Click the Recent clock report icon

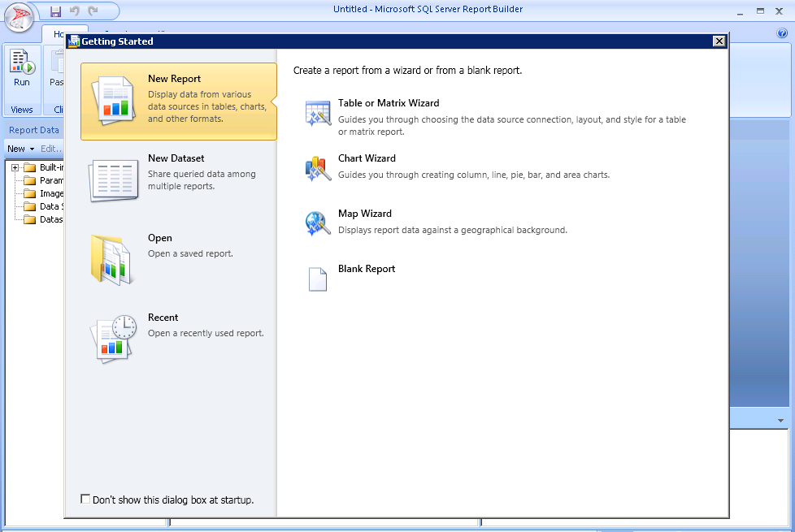tap(114, 339)
